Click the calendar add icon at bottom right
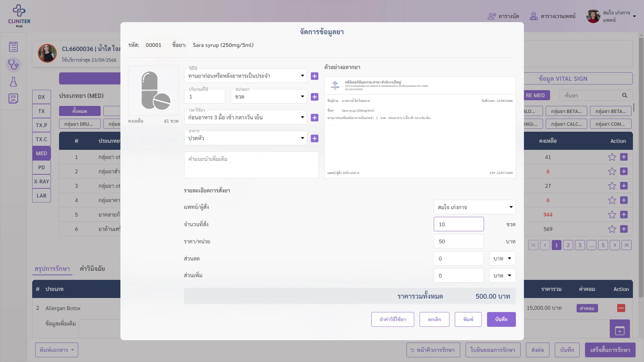 [x=620, y=330]
